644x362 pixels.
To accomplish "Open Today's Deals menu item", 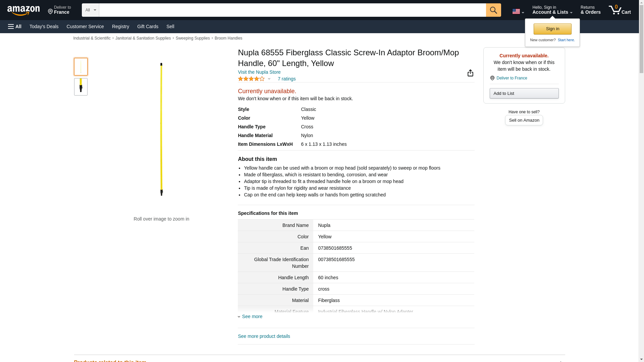I will click(44, 26).
